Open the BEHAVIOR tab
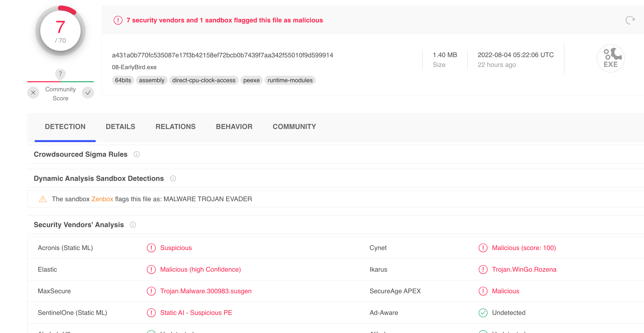Viewport: 644px width, 333px height. pos(234,127)
